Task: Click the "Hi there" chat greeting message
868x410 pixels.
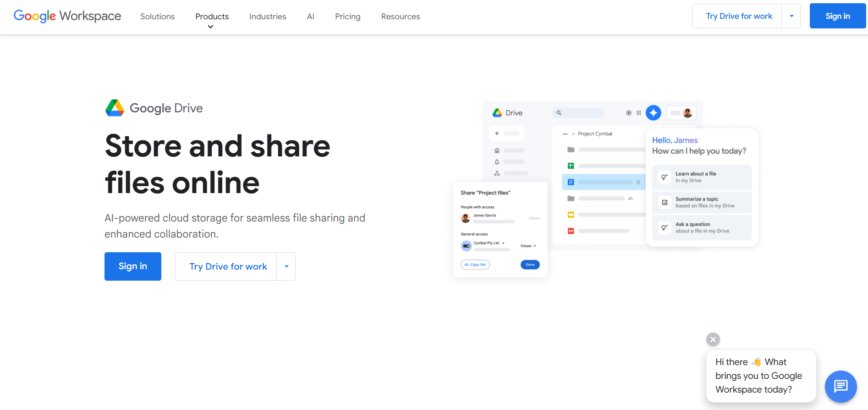Action: [x=761, y=376]
